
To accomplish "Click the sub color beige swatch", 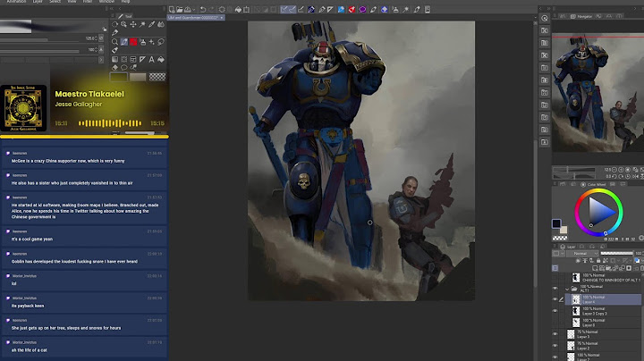I will click(563, 230).
